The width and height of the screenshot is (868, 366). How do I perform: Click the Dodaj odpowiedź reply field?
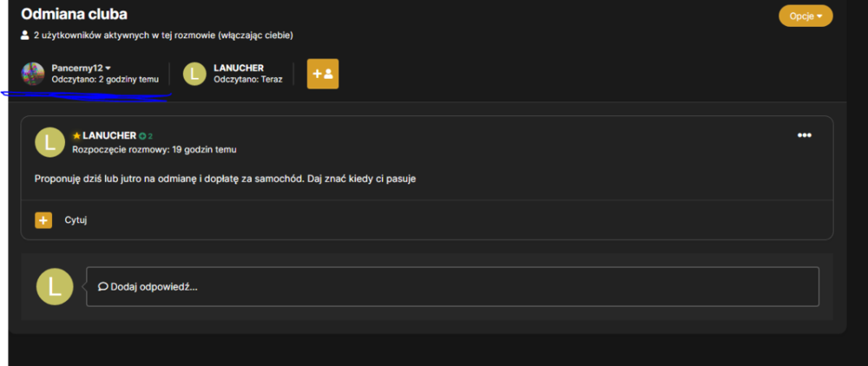pos(452,286)
